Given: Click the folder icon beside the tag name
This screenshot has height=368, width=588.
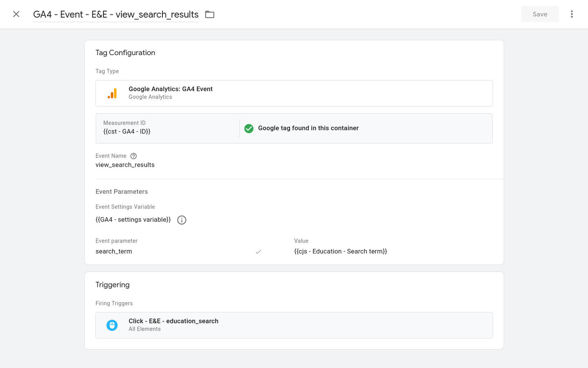Looking at the screenshot, I should coord(210,14).
